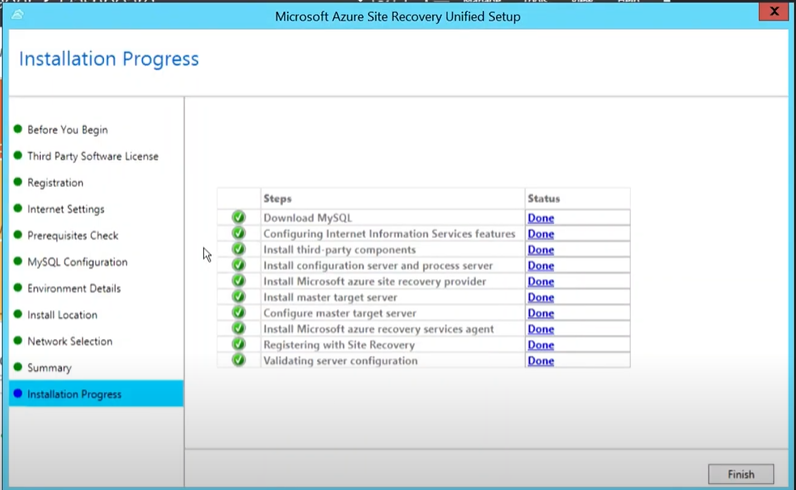Click green checkmark beside configuration server and process server
Viewport: 796px width, 490px height.
(239, 265)
